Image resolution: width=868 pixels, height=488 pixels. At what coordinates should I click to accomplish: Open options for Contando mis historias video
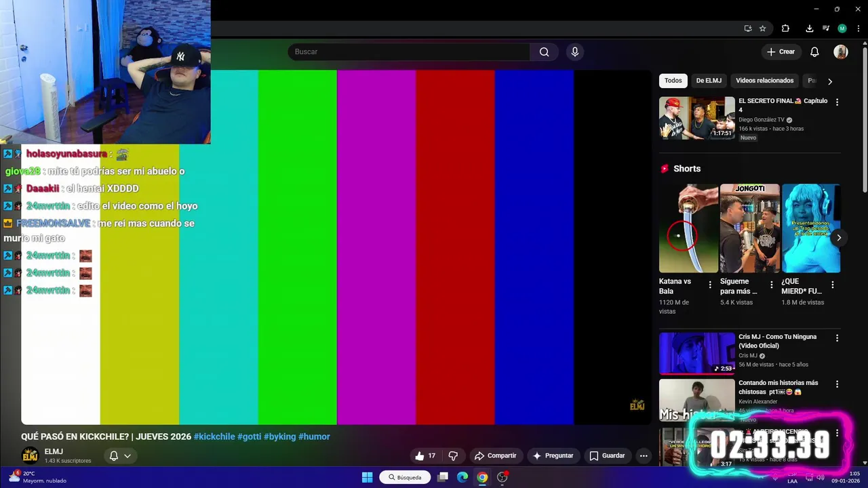(837, 384)
